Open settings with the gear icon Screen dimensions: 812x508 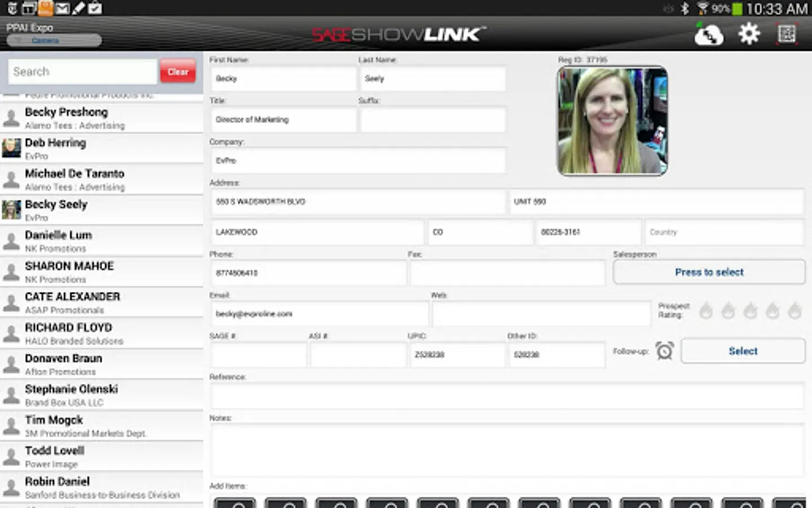[749, 34]
